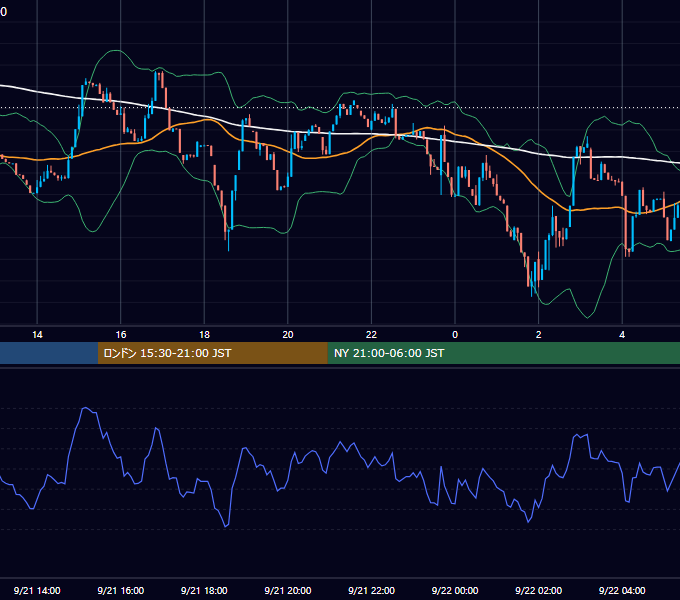The height and width of the screenshot is (600, 680).
Task: Click the 18 hour label on price chart axis
Action: 204,335
